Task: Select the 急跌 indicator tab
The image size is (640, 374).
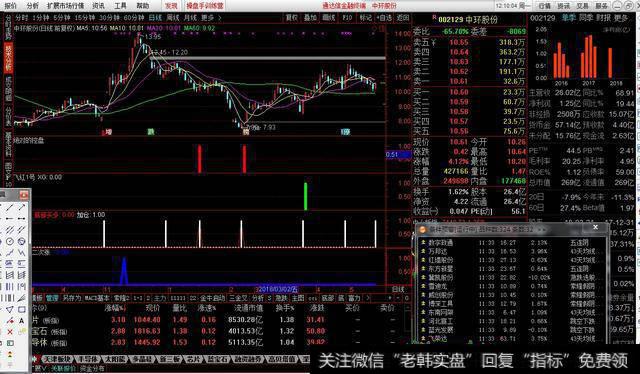Action: pos(281,298)
